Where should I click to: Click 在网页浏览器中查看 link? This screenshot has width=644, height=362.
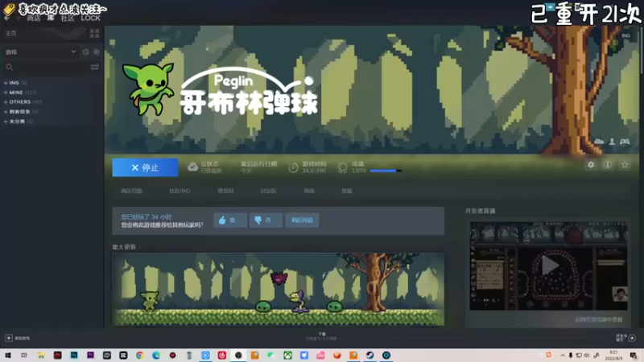[598, 319]
